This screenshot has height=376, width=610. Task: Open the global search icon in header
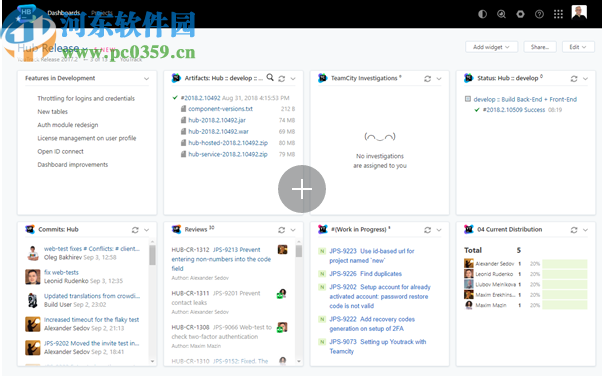point(501,14)
